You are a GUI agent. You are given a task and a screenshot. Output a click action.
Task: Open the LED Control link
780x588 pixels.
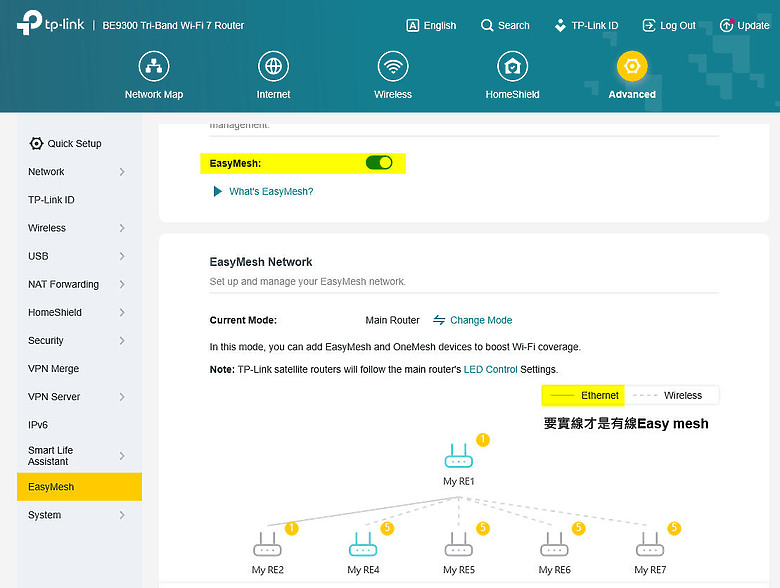[x=490, y=370]
